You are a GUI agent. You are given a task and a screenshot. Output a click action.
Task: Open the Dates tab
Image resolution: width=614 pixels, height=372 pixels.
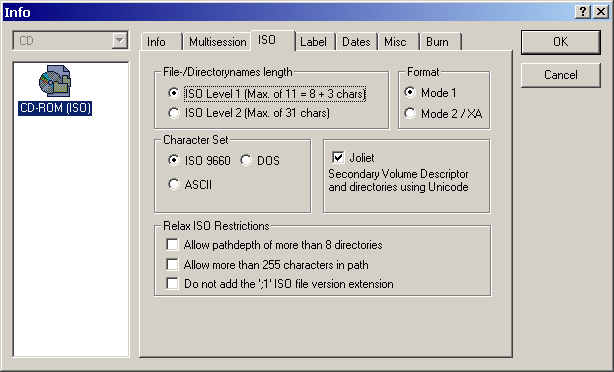356,42
